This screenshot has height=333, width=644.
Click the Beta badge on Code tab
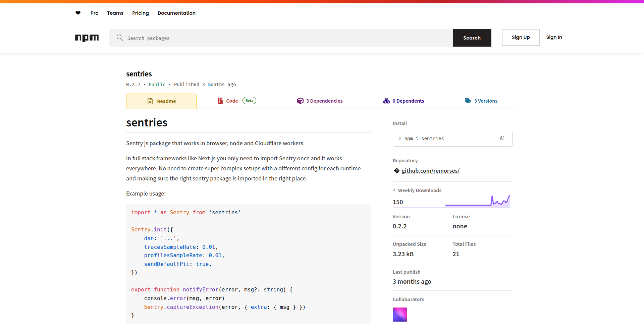click(249, 101)
